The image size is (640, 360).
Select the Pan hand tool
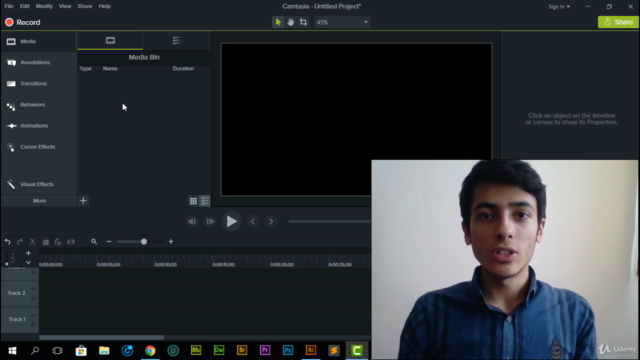291,22
